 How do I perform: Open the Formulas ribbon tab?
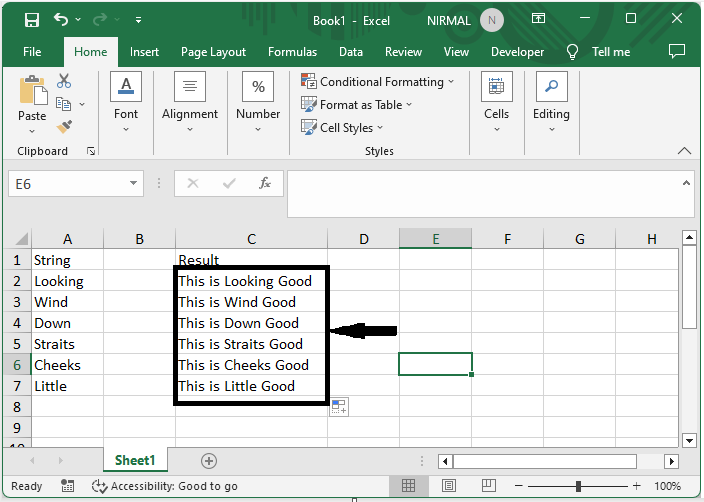coord(292,52)
